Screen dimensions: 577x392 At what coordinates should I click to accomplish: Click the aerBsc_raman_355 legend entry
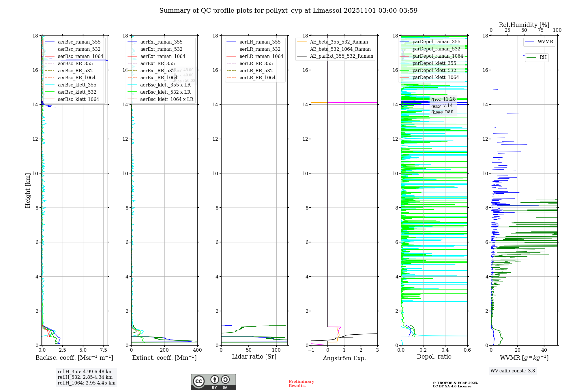pyautogui.click(x=79, y=42)
